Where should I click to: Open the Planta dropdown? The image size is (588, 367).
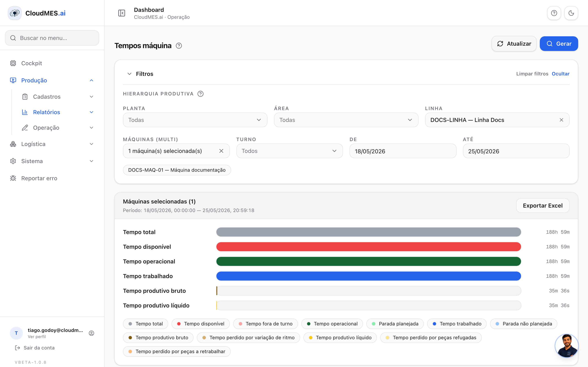pos(195,120)
